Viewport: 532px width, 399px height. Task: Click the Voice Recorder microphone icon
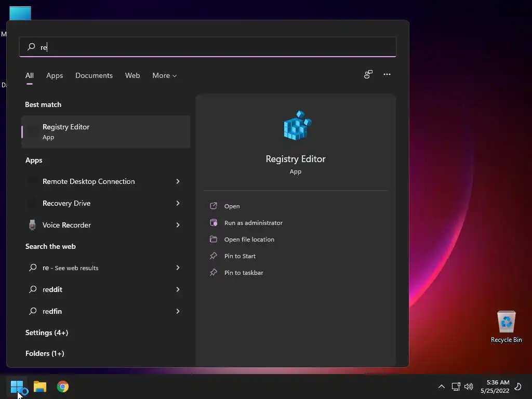tap(32, 225)
